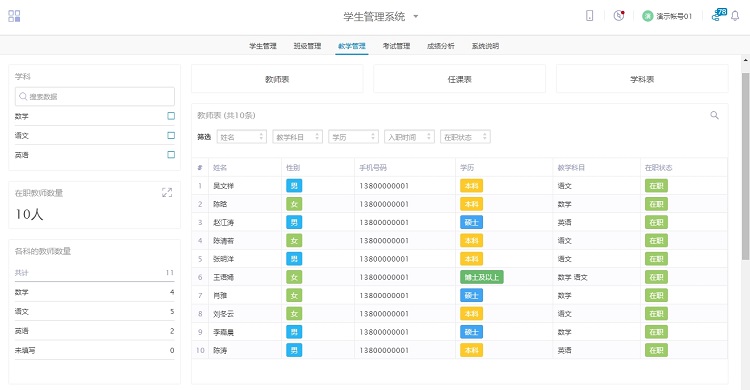Image resolution: width=750 pixels, height=390 pixels.
Task: Click the 教学科目 column header
Action: pyautogui.click(x=571, y=167)
